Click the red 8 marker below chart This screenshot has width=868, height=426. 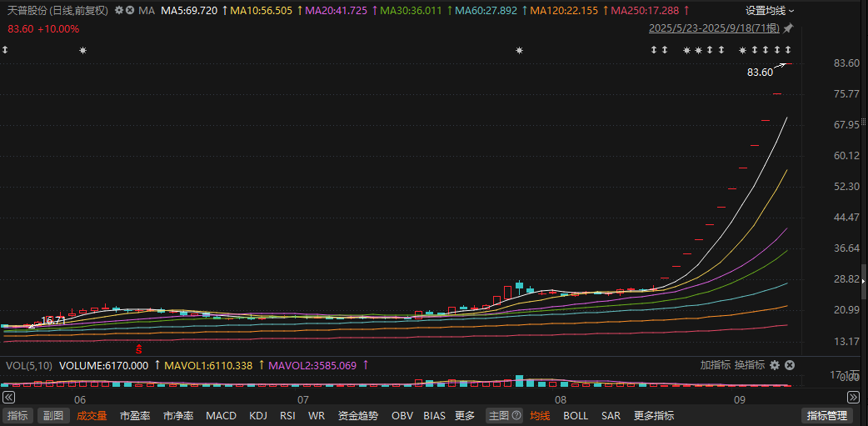pos(139,347)
